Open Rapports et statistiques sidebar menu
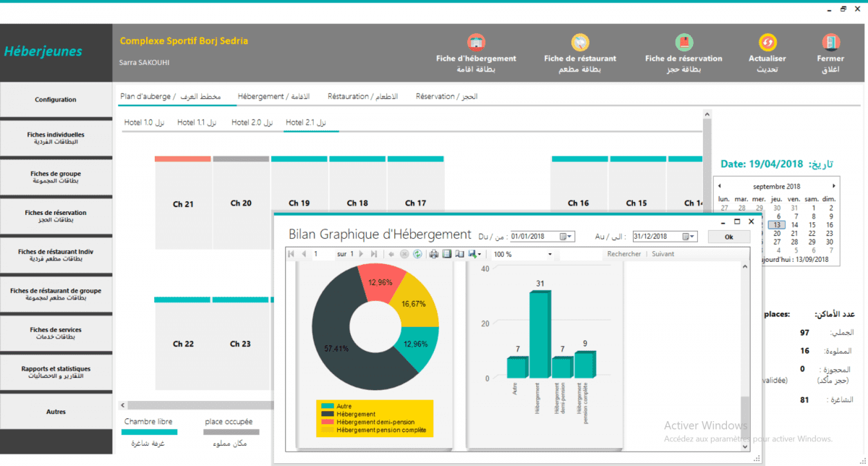The width and height of the screenshot is (868, 466). (56, 372)
